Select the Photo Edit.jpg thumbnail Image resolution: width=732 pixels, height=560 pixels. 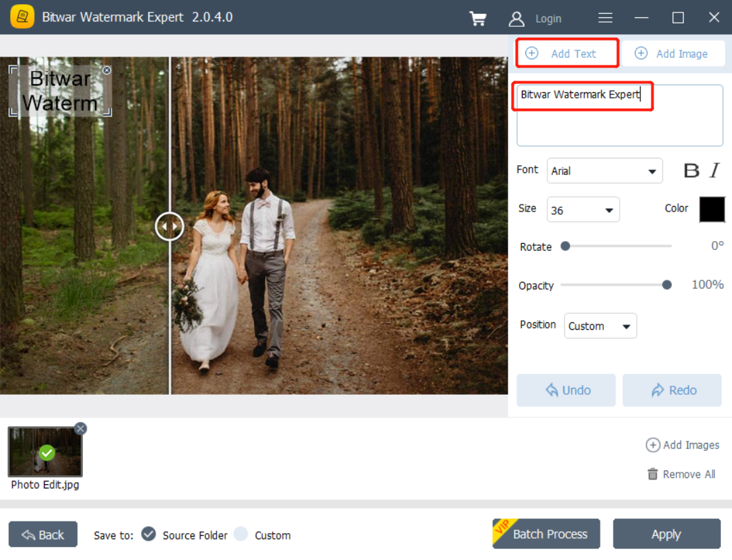(x=45, y=452)
